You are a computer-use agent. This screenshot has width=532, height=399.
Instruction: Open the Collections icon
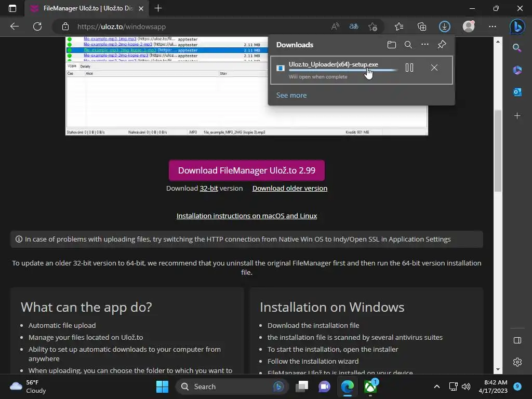(422, 26)
